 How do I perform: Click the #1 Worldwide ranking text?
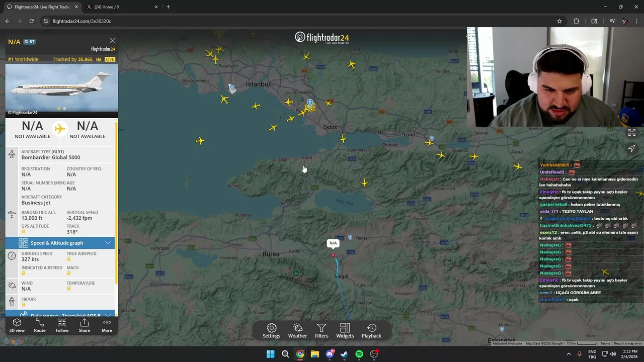23,59
